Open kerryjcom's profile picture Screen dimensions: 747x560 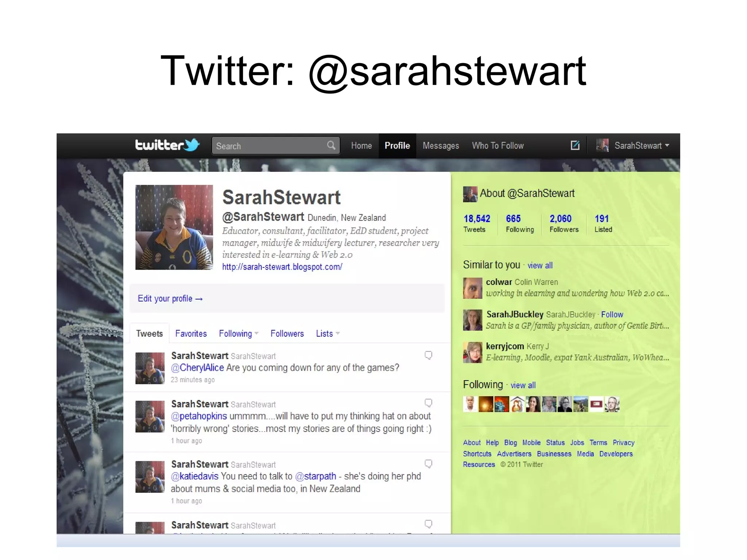click(473, 352)
